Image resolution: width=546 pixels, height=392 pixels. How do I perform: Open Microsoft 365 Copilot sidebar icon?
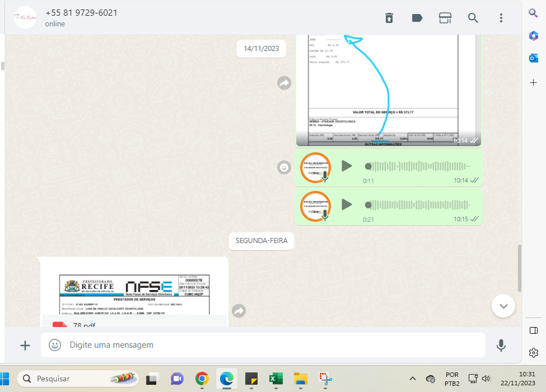pos(534,35)
